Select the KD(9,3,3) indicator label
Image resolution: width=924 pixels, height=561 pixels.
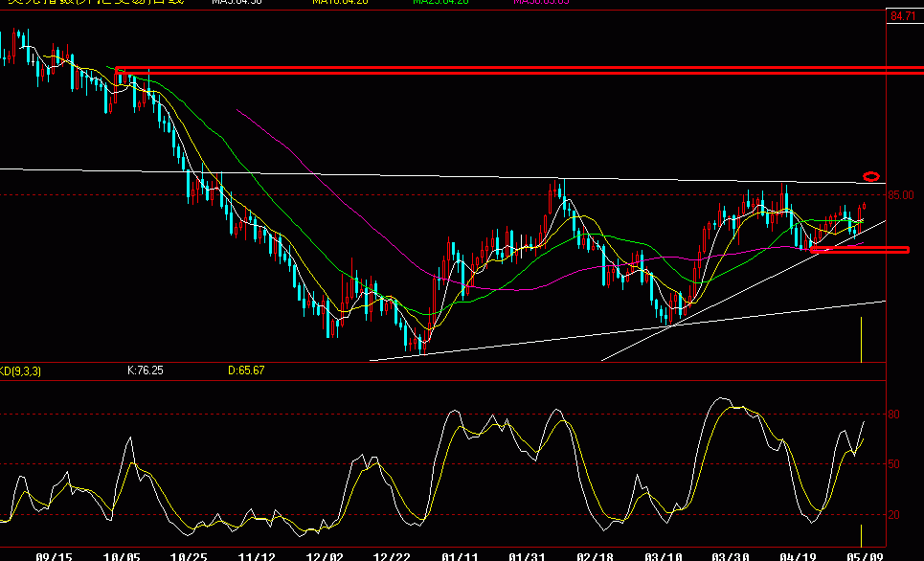point(20,371)
